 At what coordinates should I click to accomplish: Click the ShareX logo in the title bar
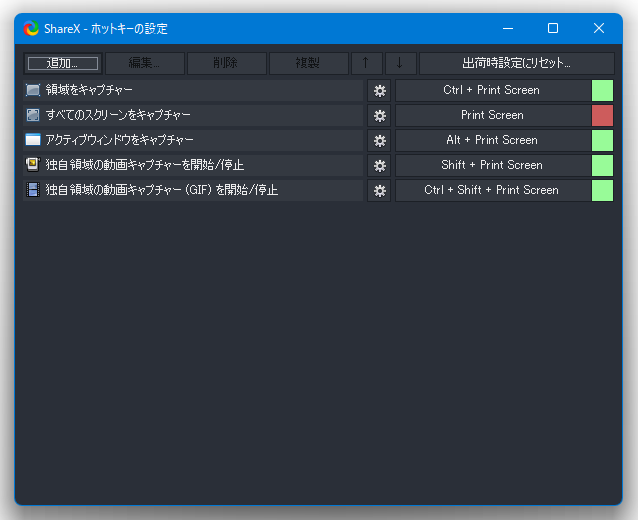tap(31, 28)
